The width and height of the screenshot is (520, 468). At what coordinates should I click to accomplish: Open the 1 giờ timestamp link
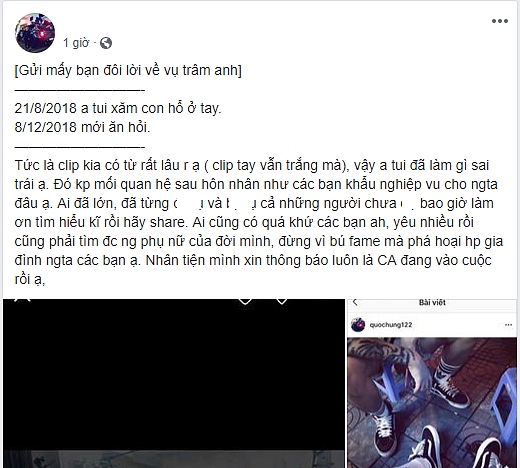pyautogui.click(x=76, y=43)
